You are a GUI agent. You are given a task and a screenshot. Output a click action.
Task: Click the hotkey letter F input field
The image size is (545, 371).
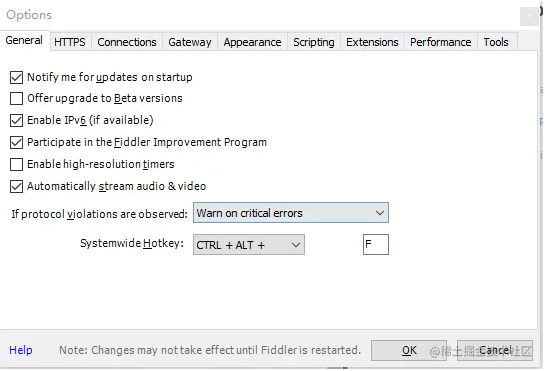tap(376, 244)
